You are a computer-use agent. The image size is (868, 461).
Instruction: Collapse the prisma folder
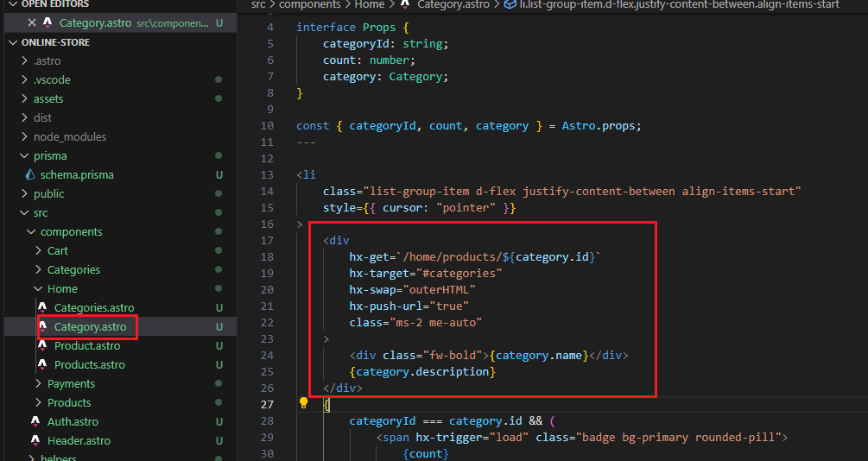point(24,155)
